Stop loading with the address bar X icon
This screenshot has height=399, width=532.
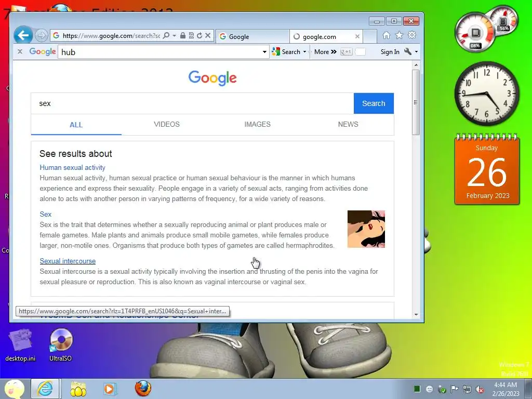[x=208, y=35]
